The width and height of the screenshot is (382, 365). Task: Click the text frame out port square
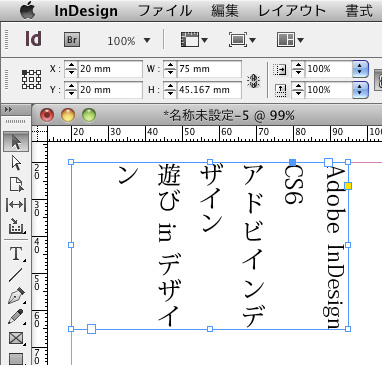click(x=92, y=329)
